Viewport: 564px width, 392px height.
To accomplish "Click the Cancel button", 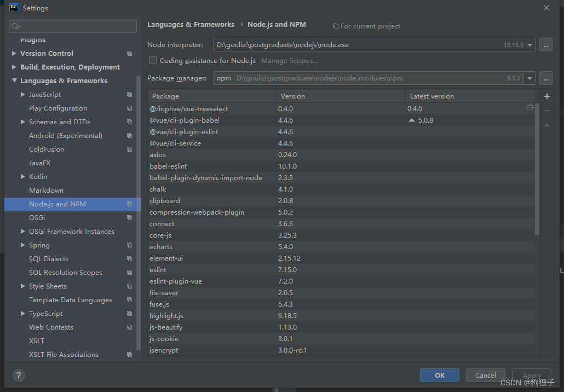I will pyautogui.click(x=486, y=375).
